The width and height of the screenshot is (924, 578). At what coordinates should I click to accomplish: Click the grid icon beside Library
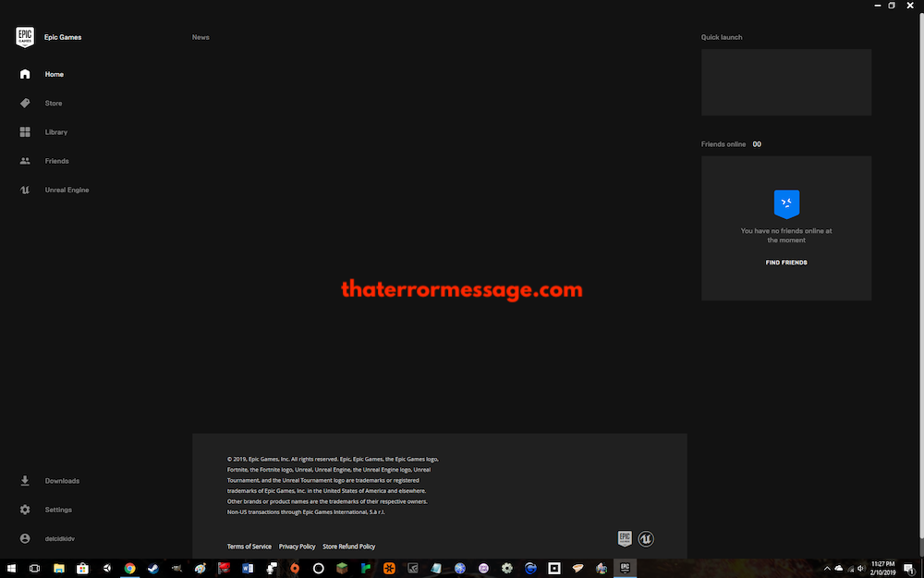point(25,132)
